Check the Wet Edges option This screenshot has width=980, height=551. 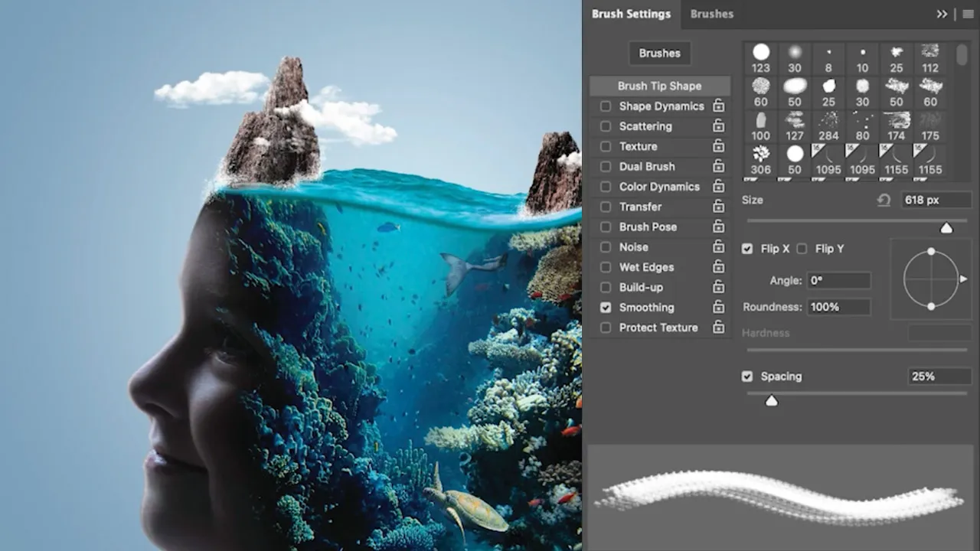coord(606,267)
